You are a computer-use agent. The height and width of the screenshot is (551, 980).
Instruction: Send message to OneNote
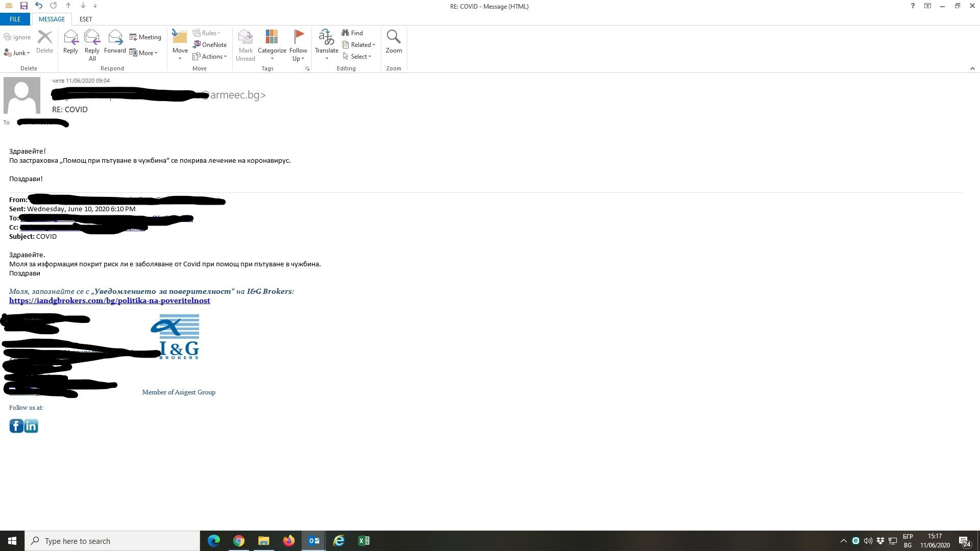click(x=210, y=44)
